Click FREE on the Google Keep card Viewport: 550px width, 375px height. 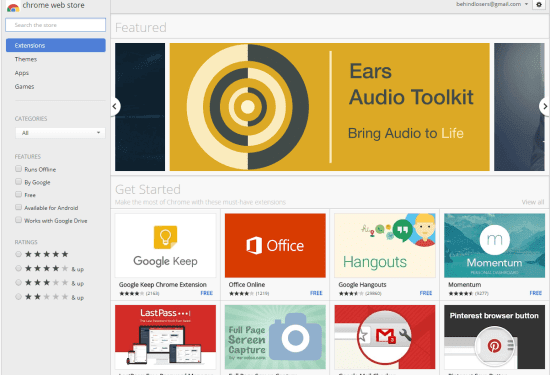207,293
